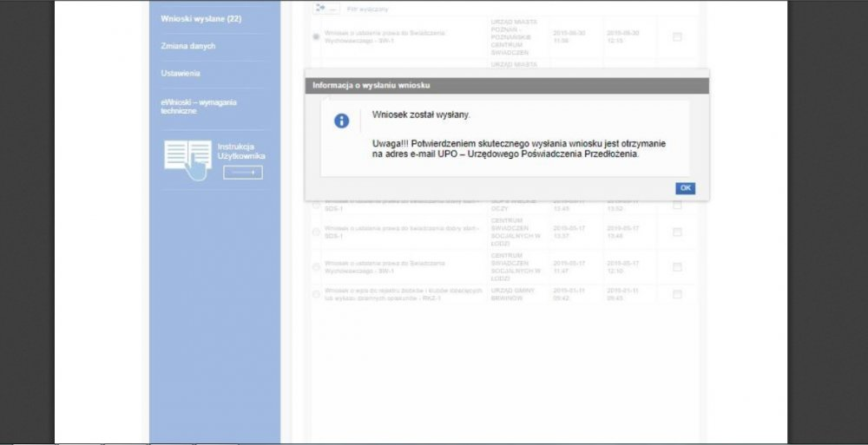This screenshot has width=868, height=445.
Task: Tick checkbox for SW-1 row sent at 11:47
Action: [x=677, y=266]
